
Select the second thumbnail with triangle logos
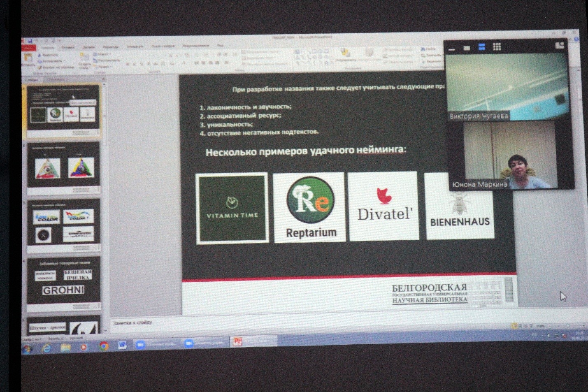[63, 167]
